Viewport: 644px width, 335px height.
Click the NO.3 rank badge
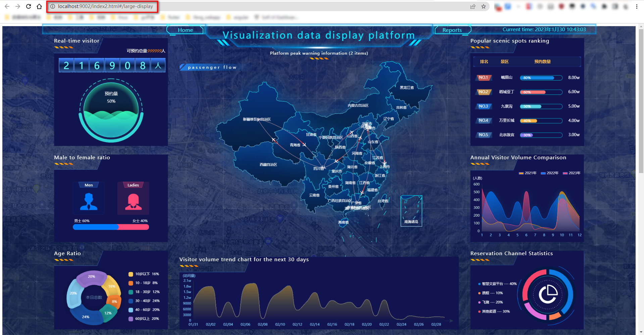[x=483, y=106]
